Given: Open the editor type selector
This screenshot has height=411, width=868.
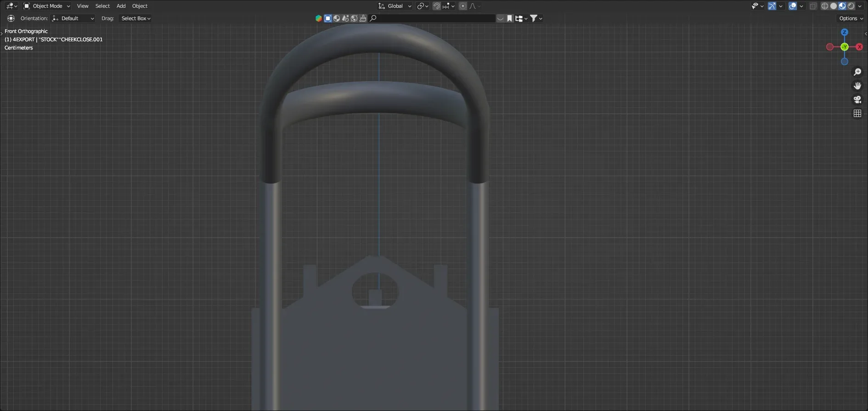Looking at the screenshot, I should pos(11,6).
